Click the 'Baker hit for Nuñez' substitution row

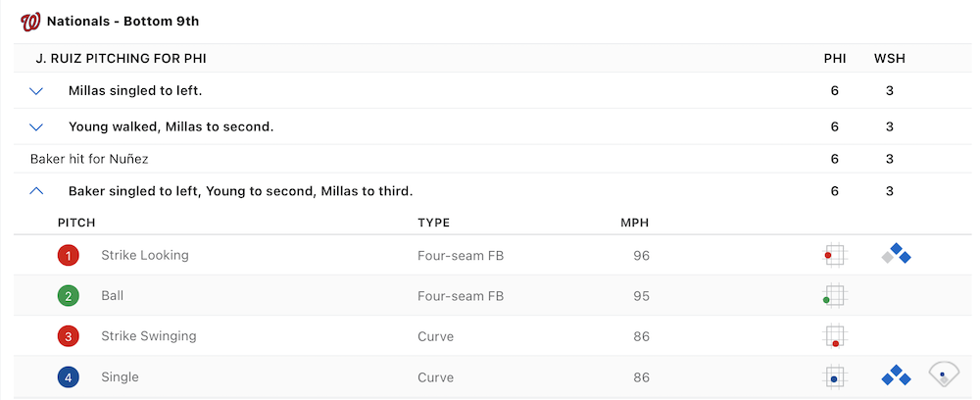coord(89,159)
